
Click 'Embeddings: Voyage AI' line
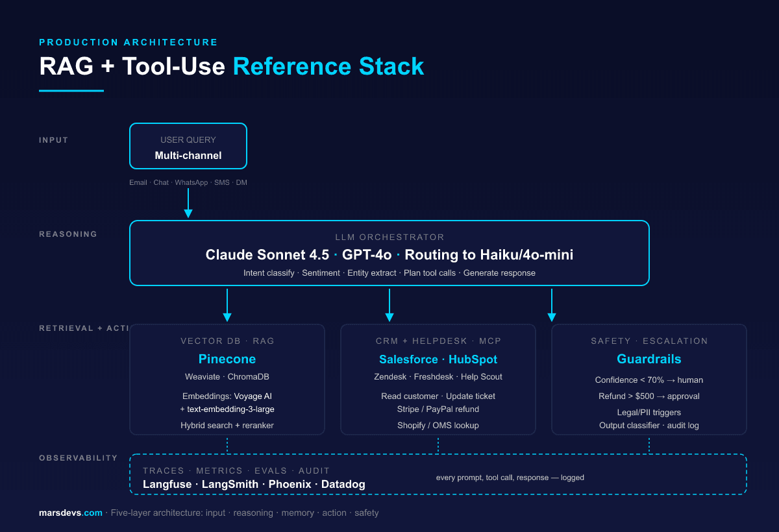tap(227, 396)
